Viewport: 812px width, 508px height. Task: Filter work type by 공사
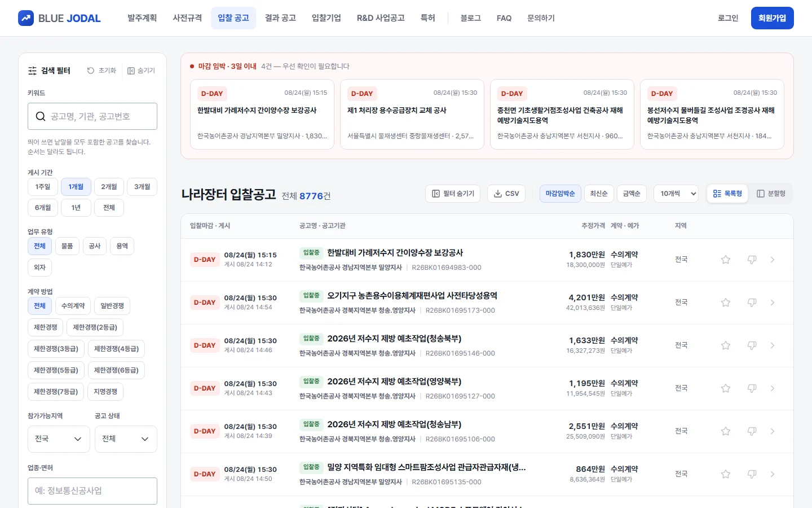[x=95, y=246]
